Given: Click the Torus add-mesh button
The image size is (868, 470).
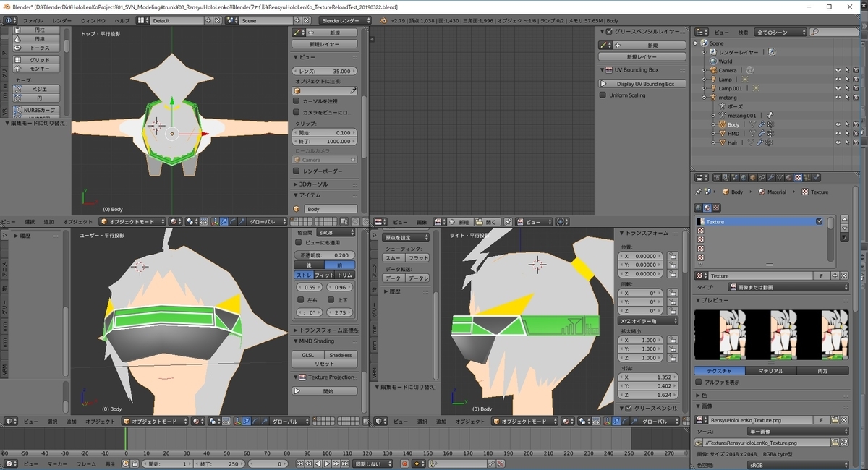Looking at the screenshot, I should tap(36, 47).
